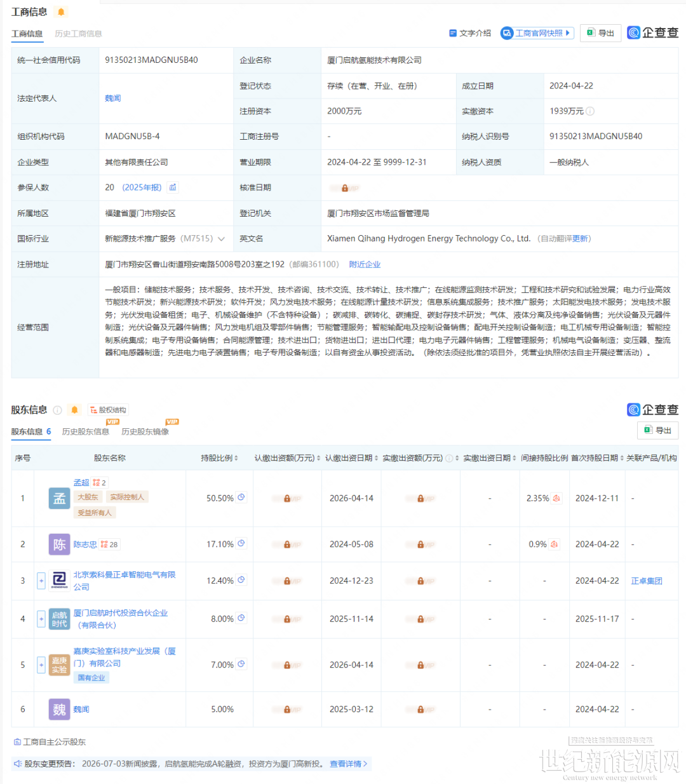The image size is (686, 784).
Task: Expand 北京索科曼正卓智能电气 shareholder row
Action: click(x=41, y=581)
